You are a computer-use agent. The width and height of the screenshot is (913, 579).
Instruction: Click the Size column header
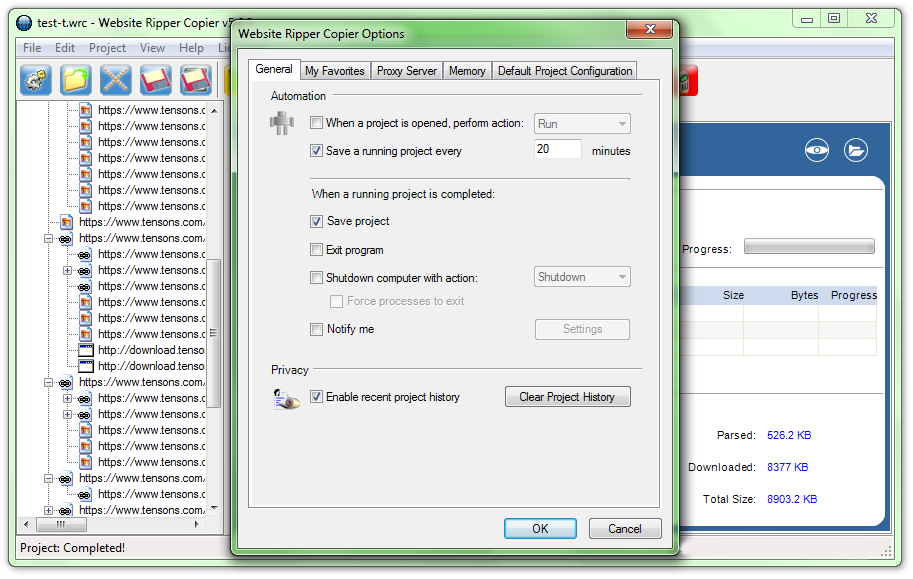(x=733, y=295)
